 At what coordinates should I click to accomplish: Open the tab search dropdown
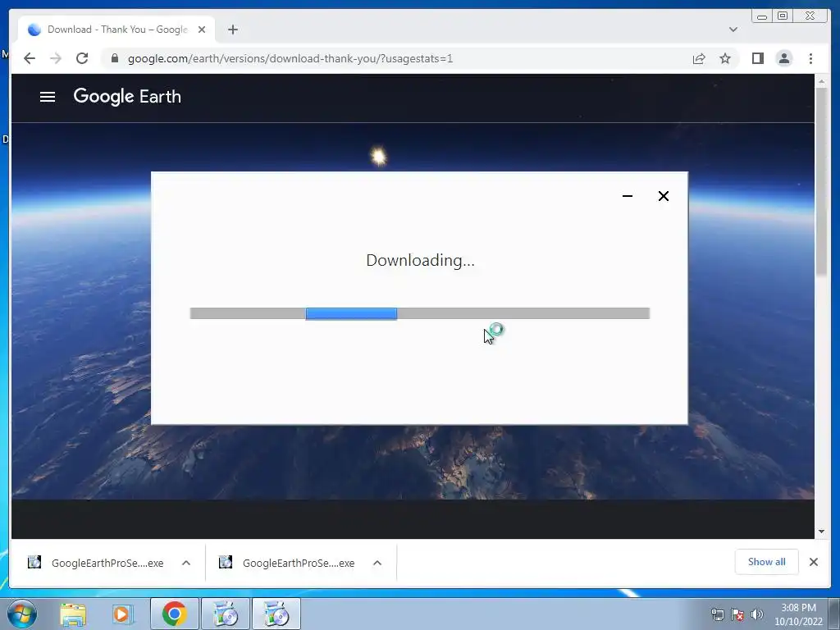[x=733, y=30]
